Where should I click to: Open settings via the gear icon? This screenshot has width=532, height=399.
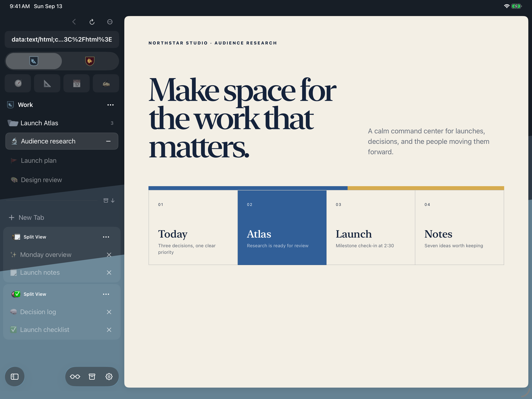coord(109,377)
